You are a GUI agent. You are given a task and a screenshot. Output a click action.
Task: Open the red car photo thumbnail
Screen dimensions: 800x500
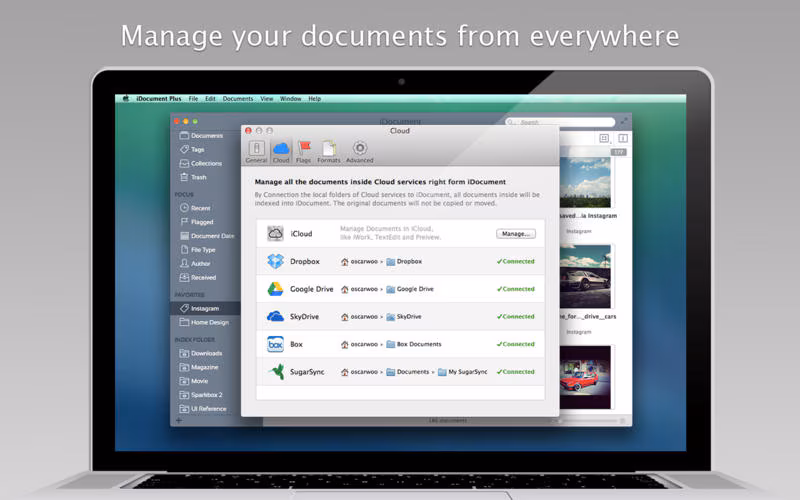coord(585,377)
